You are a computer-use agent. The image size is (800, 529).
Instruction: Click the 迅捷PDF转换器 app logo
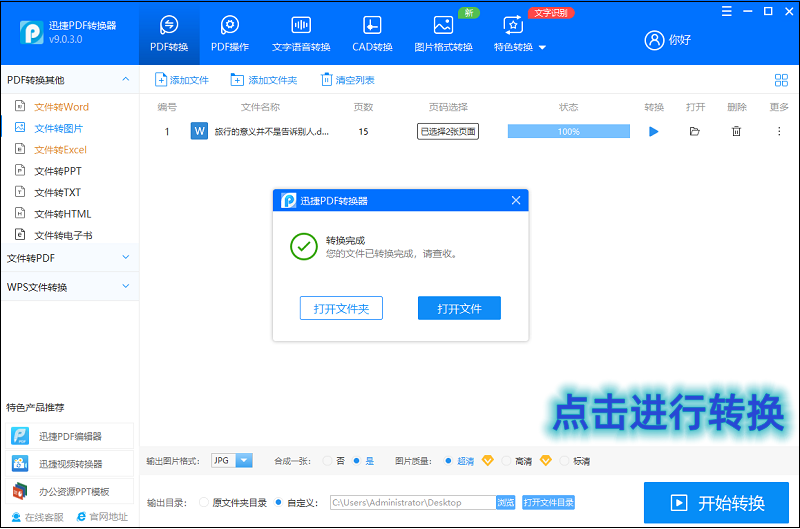[x=32, y=33]
